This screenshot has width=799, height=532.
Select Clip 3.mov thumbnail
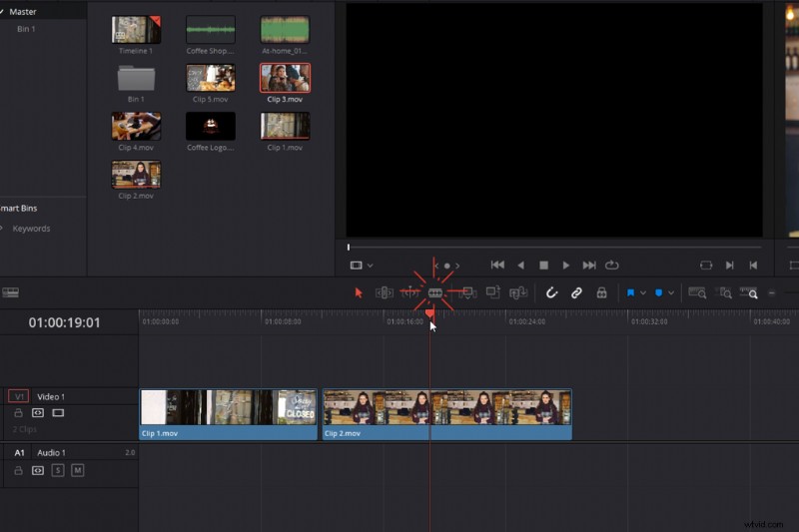pos(285,78)
